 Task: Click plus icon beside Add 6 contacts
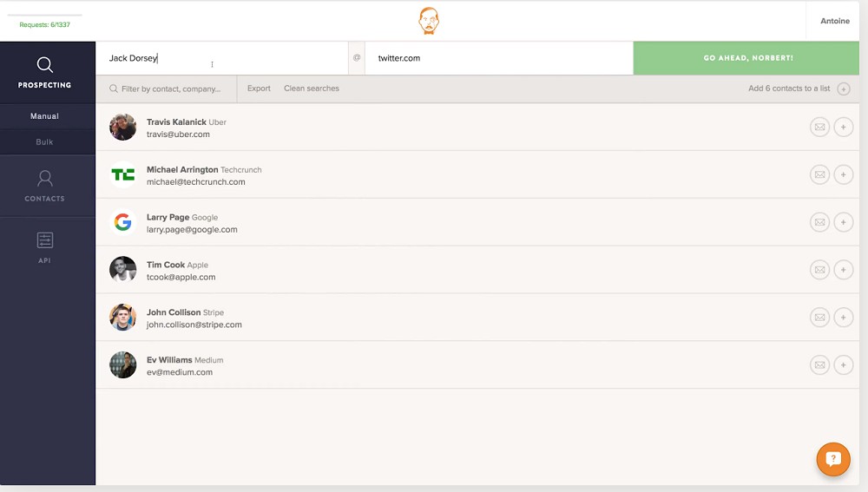point(843,89)
